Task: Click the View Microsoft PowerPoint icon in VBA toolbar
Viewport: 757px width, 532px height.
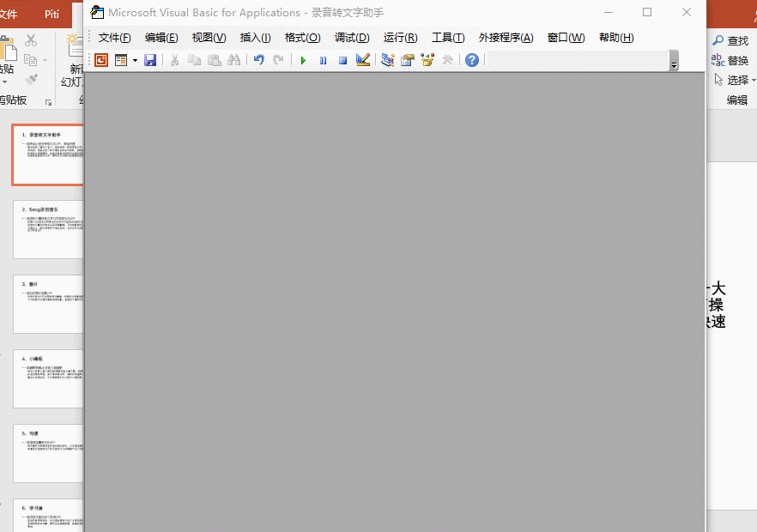Action: (x=101, y=60)
